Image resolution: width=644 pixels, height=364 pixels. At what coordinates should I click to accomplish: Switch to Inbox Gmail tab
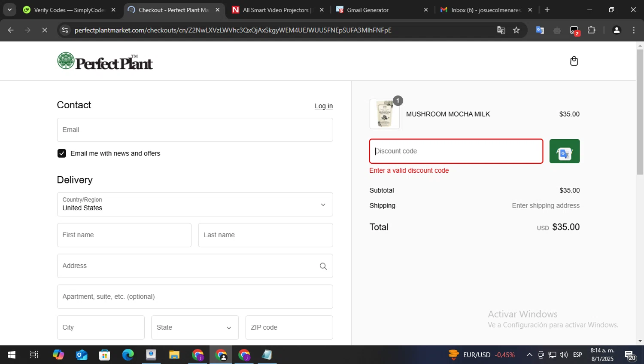tap(486, 9)
